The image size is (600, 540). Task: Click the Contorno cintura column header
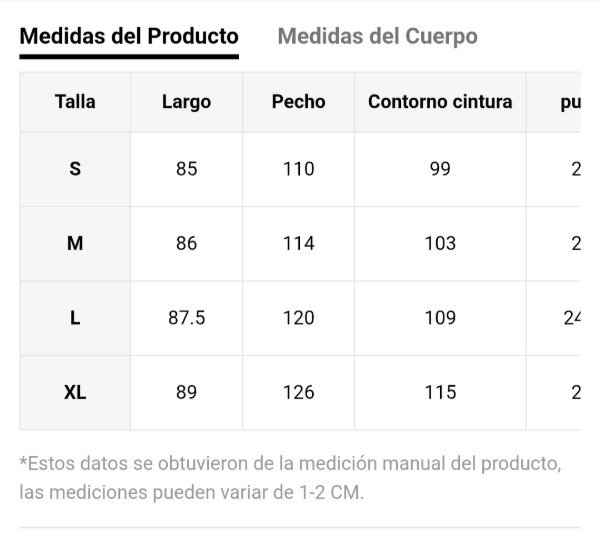tap(440, 101)
